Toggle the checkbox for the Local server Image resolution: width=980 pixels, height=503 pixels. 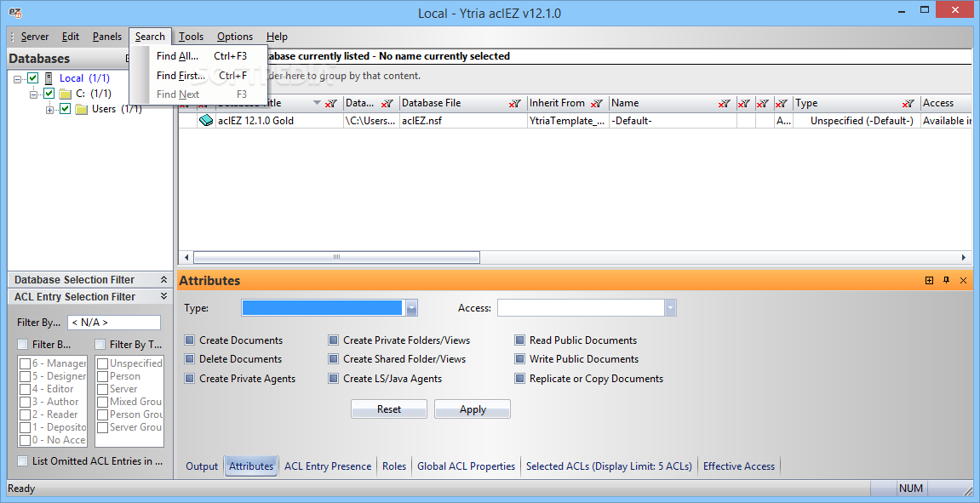point(33,78)
